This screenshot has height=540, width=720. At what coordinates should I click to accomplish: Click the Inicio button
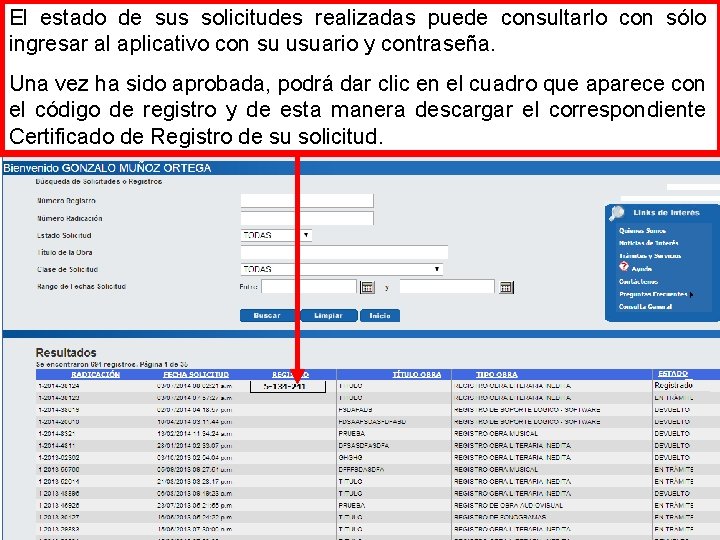point(380,315)
